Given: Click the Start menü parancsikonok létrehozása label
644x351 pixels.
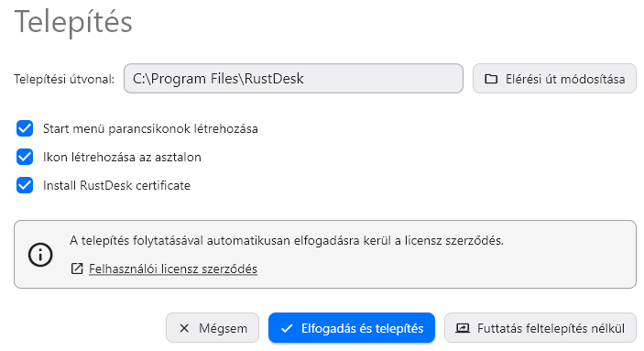Looking at the screenshot, I should [150, 128].
